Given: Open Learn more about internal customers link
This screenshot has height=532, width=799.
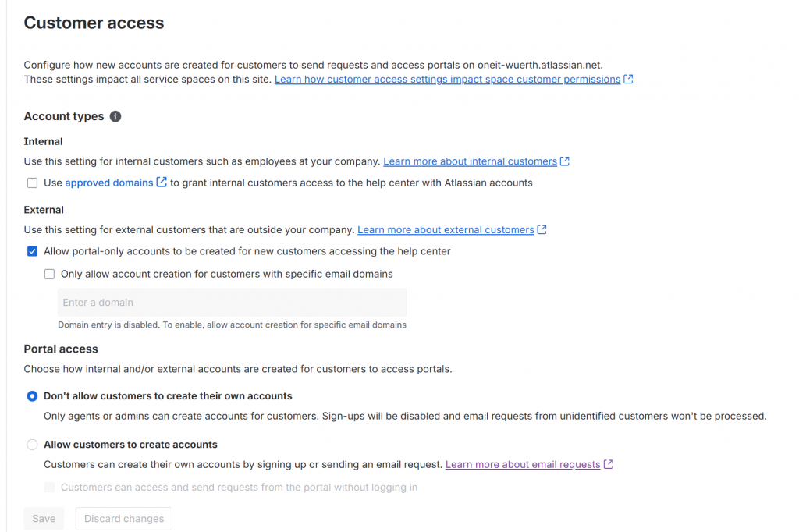Looking at the screenshot, I should (470, 161).
